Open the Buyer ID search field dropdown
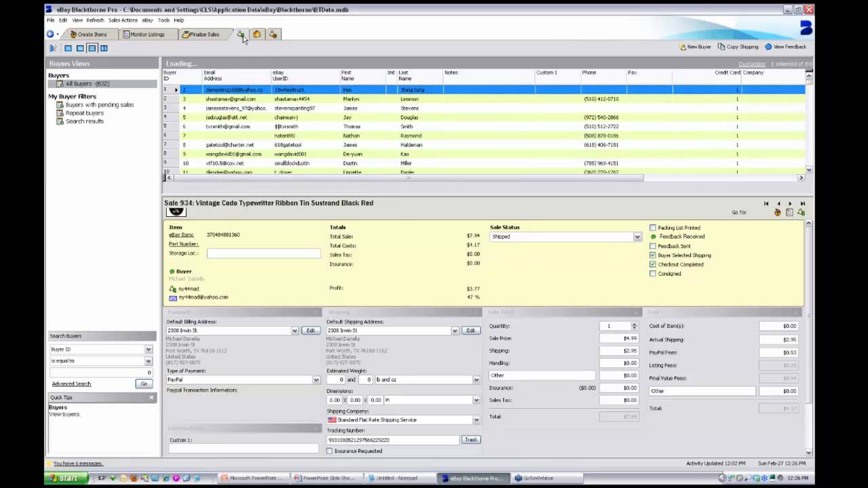Viewport: 868px width, 488px height. 148,350
